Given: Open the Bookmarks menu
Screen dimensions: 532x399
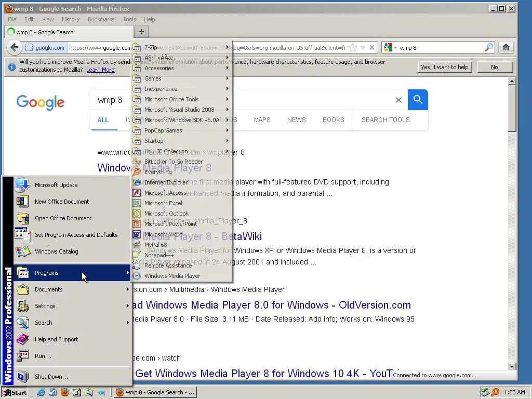Looking at the screenshot, I should point(101,19).
